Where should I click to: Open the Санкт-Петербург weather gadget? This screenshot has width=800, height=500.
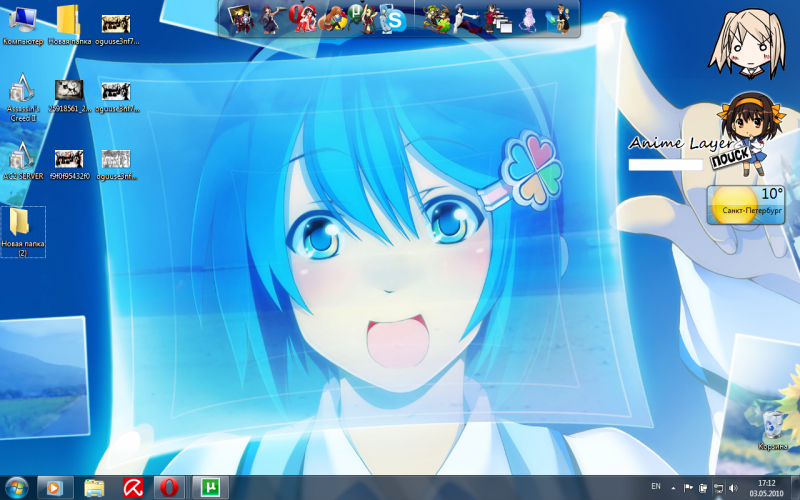746,205
